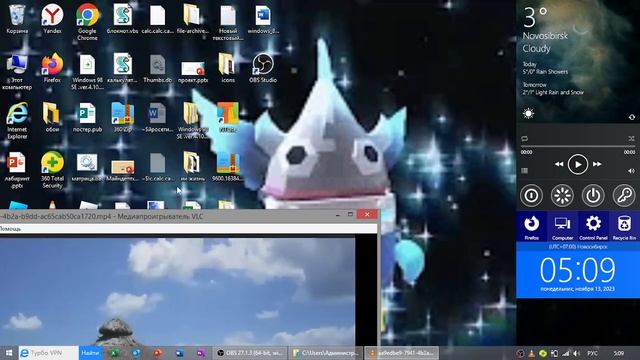
Task: Open the Recycle Bin sidebar tile
Action: [624, 227]
